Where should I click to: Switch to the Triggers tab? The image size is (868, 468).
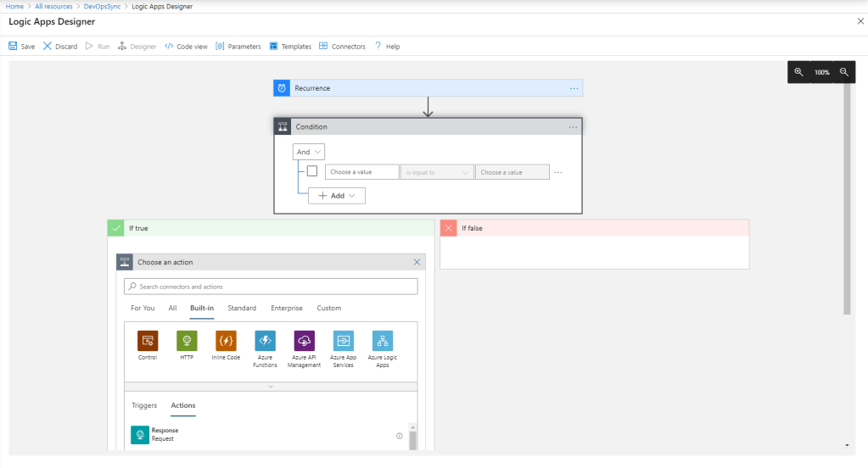(x=144, y=405)
